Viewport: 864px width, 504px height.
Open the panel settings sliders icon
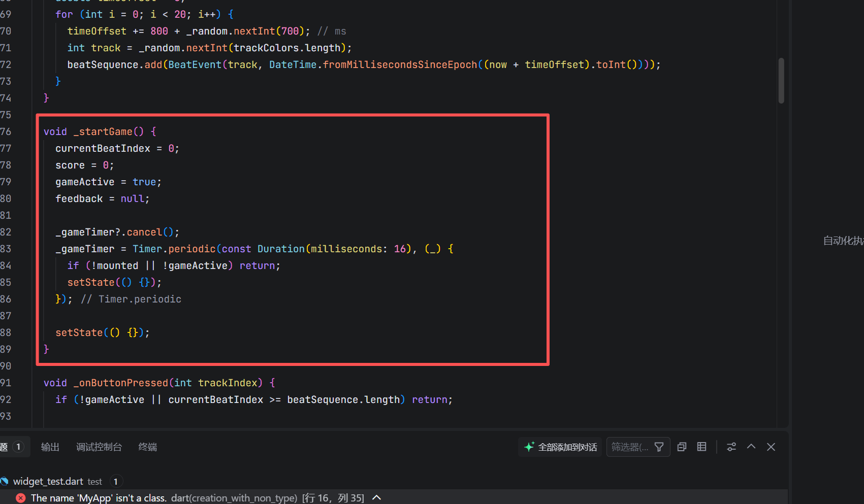tap(731, 447)
